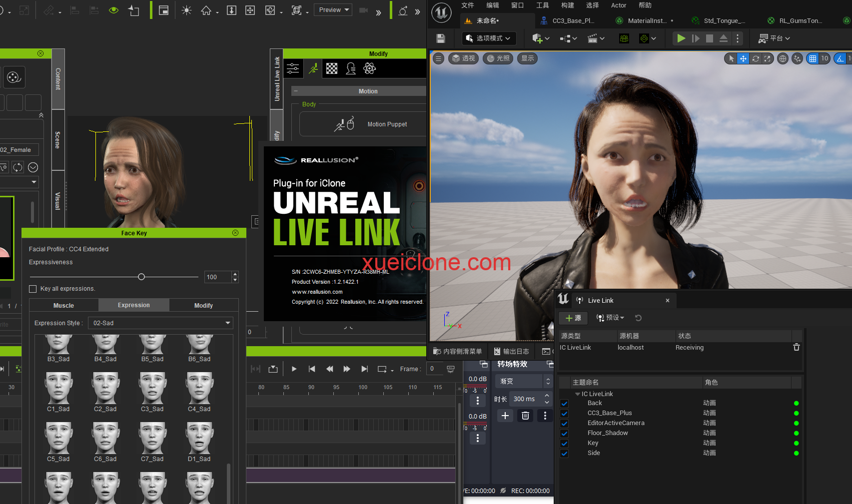Click the Live Link undo arrow icon
852x504 pixels.
(638, 318)
